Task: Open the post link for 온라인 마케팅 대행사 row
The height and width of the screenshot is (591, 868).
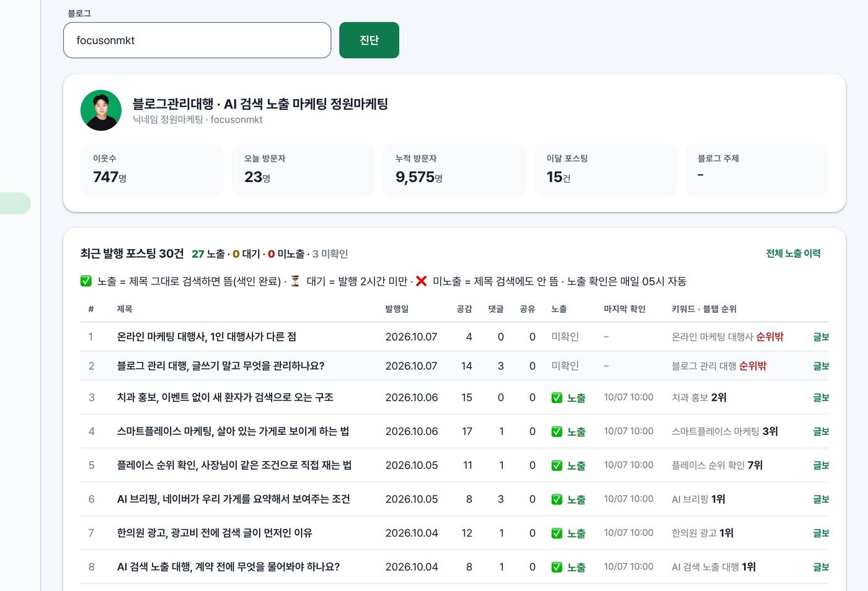Action: click(821, 337)
